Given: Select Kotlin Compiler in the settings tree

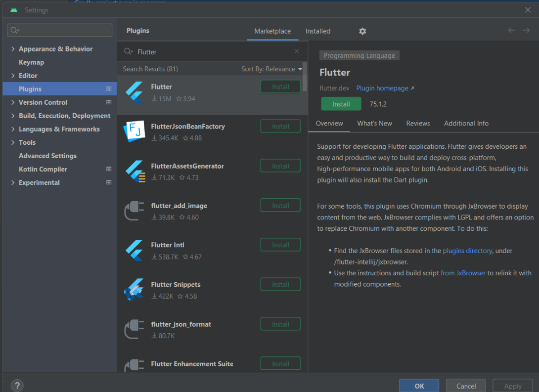Looking at the screenshot, I should pyautogui.click(x=43, y=169).
